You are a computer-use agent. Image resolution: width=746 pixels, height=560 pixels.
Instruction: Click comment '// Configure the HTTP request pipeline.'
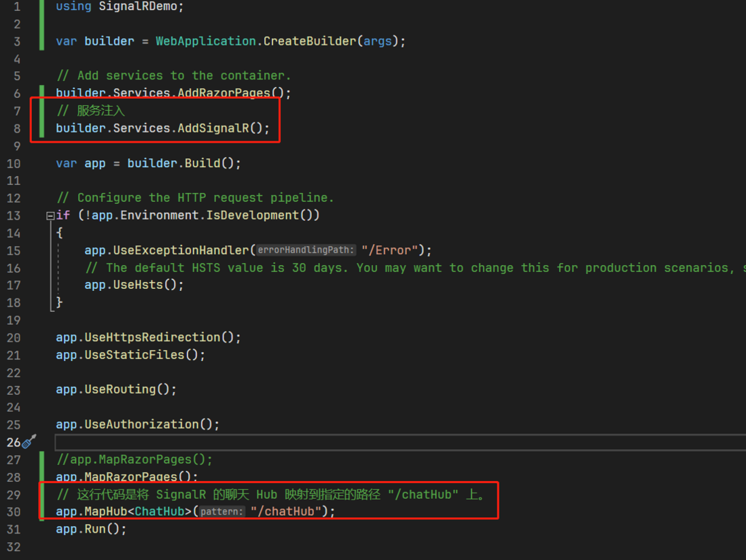pos(194,198)
